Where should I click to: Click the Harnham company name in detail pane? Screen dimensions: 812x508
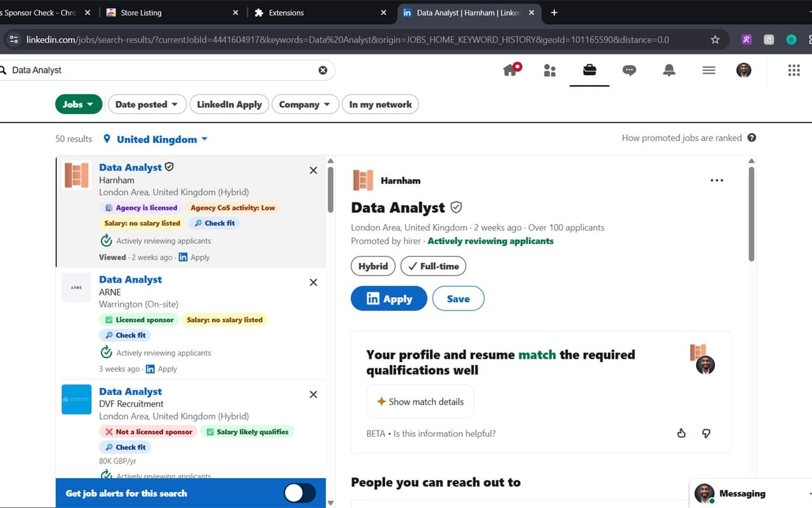[x=400, y=180]
